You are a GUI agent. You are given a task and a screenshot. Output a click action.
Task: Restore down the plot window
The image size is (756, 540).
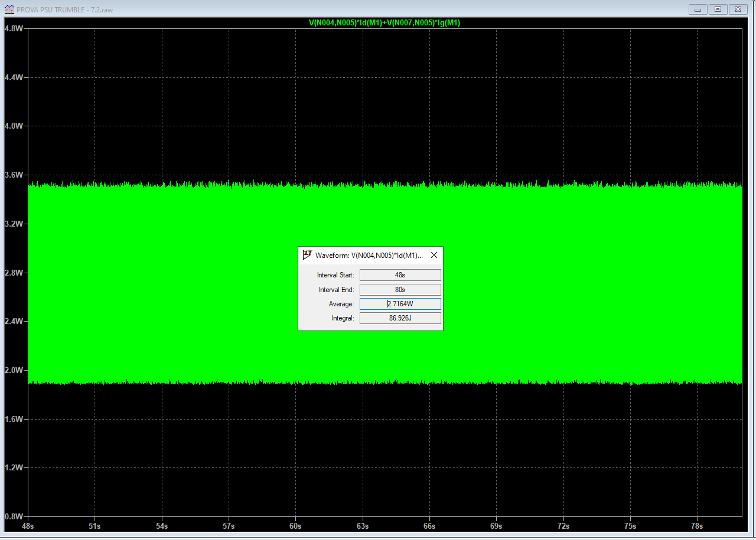(718, 9)
